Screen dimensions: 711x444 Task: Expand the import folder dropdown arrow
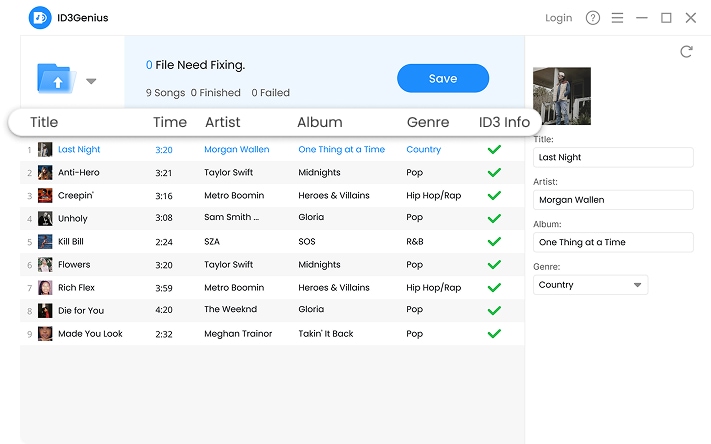91,81
